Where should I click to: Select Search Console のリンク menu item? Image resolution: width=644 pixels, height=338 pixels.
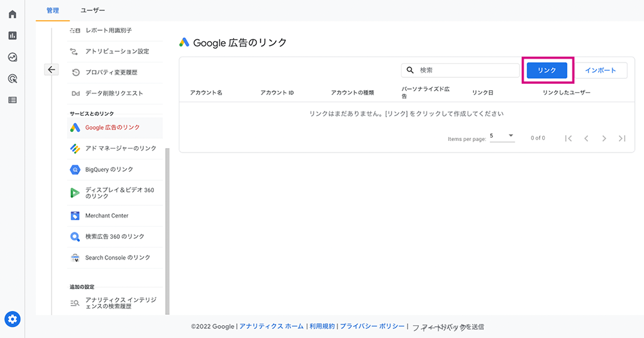tap(115, 258)
